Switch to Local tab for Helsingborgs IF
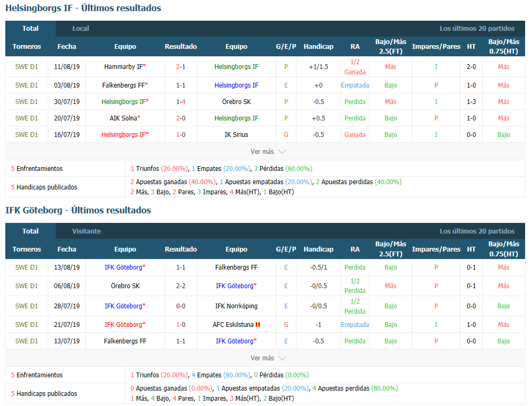532x406 pixels. [x=81, y=29]
